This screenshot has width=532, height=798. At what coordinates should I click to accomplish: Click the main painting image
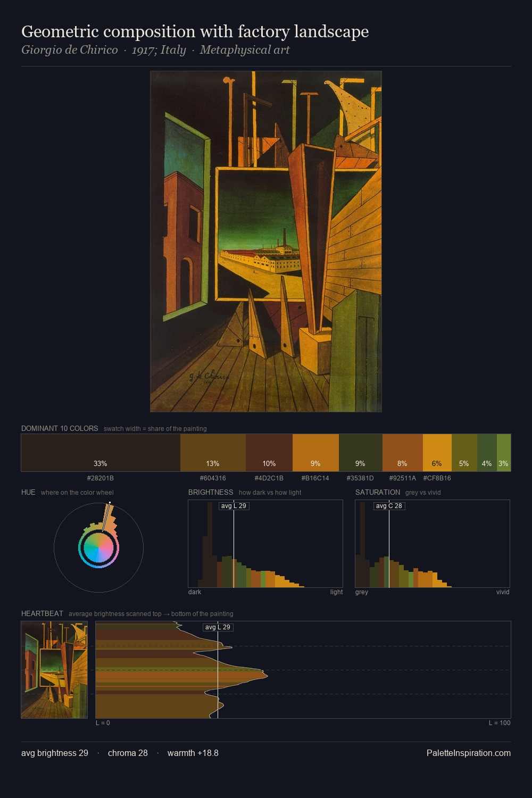pyautogui.click(x=266, y=242)
